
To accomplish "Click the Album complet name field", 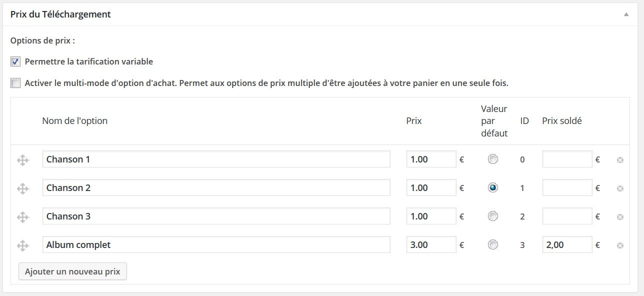I will 216,245.
